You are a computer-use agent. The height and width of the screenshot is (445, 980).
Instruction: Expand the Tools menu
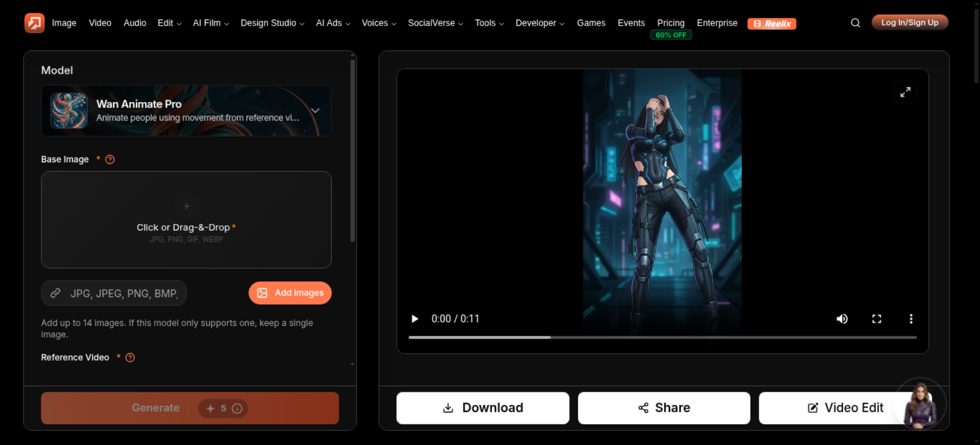click(490, 23)
